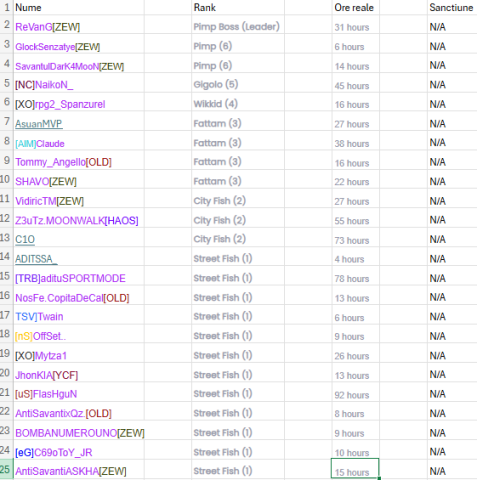This screenshot has height=480, width=477.
Task: Select row header 13
Action: tap(6, 237)
